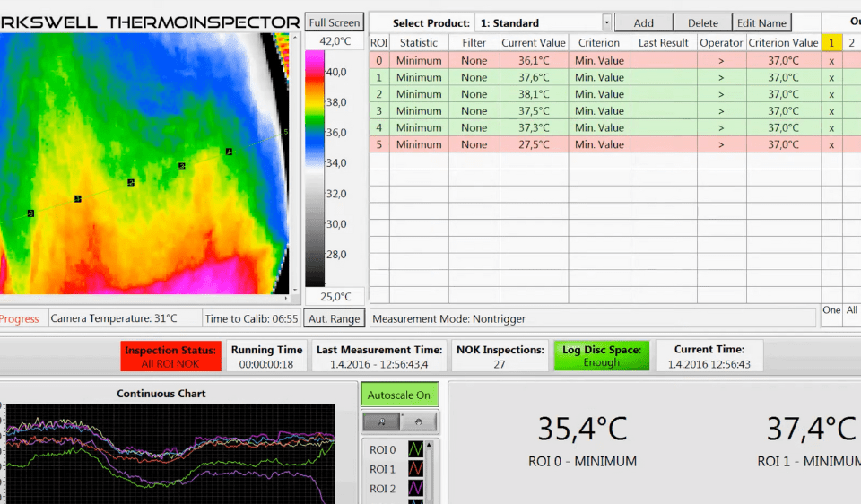
Task: Open Filter cell None for ROI 1
Action: pos(474,77)
